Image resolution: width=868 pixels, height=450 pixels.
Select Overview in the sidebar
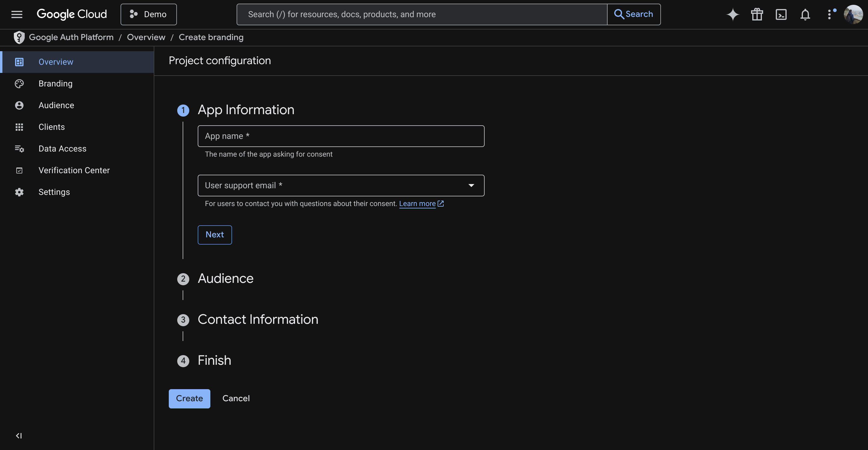(x=55, y=62)
